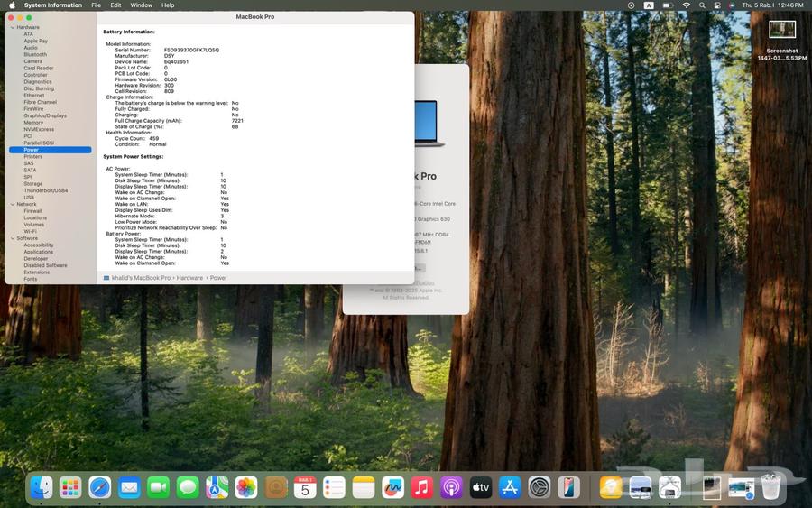The image size is (812, 508).
Task: Select NVMExpress in the sidebar
Action: click(39, 129)
